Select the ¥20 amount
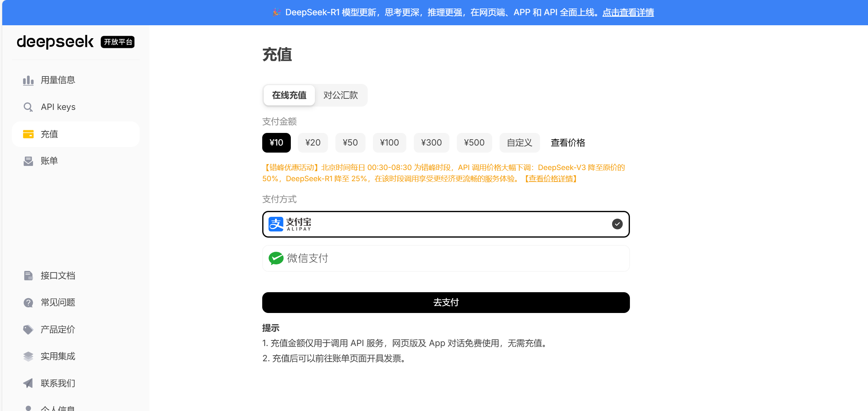This screenshot has width=868, height=411. point(313,143)
